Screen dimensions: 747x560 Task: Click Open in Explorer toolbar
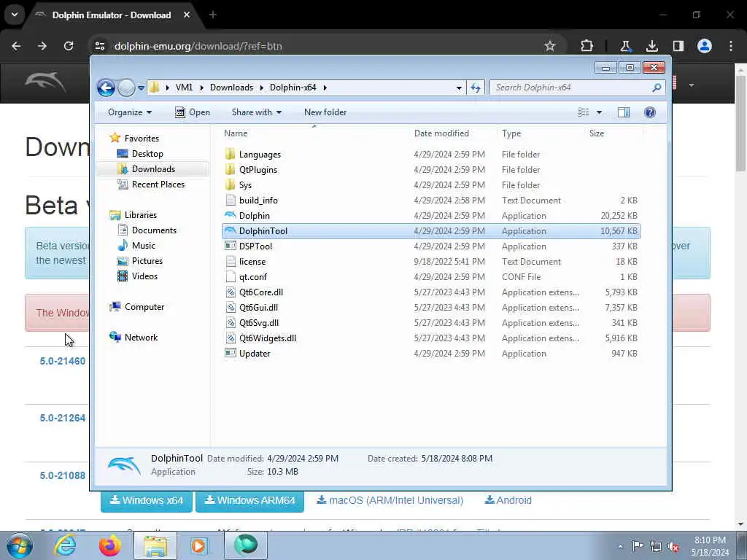(x=193, y=112)
